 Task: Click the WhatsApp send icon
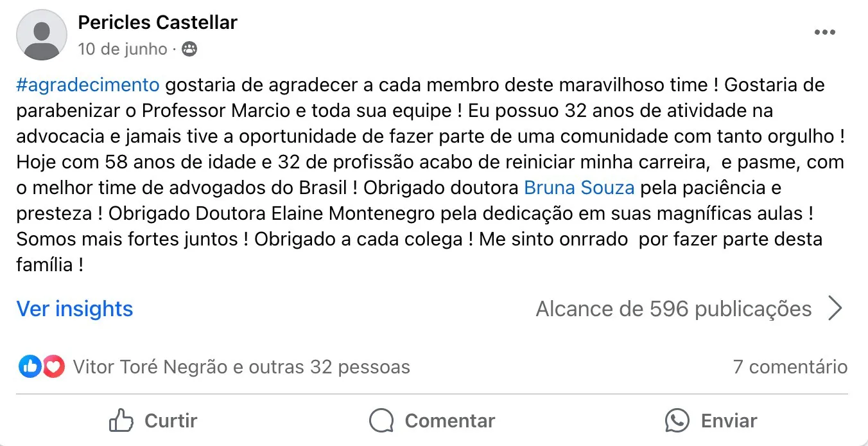click(x=677, y=421)
